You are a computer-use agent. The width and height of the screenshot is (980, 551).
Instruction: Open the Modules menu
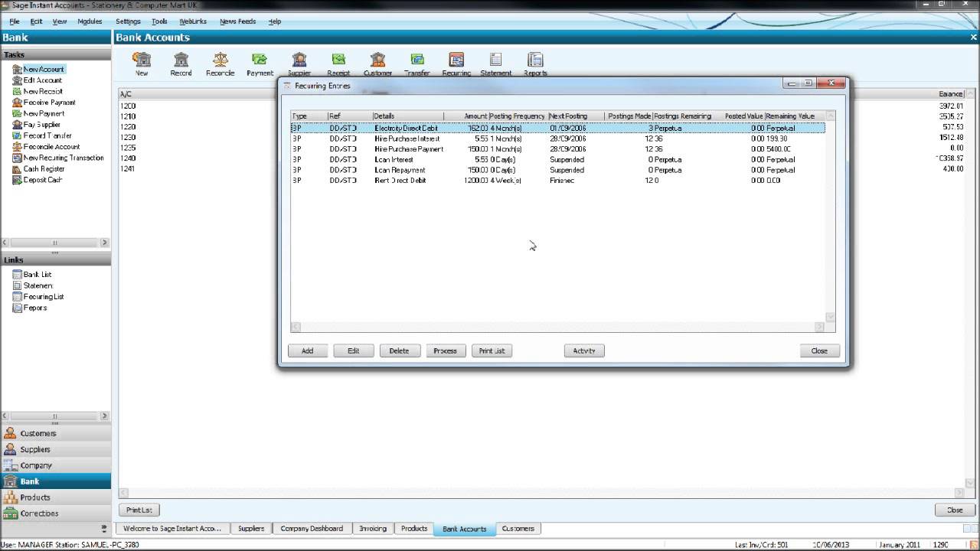[90, 21]
